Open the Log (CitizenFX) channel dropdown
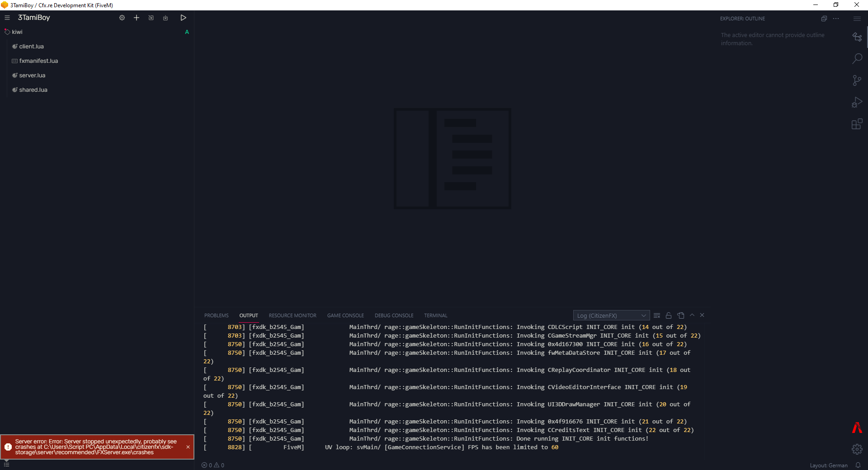The image size is (868, 470). pos(611,315)
